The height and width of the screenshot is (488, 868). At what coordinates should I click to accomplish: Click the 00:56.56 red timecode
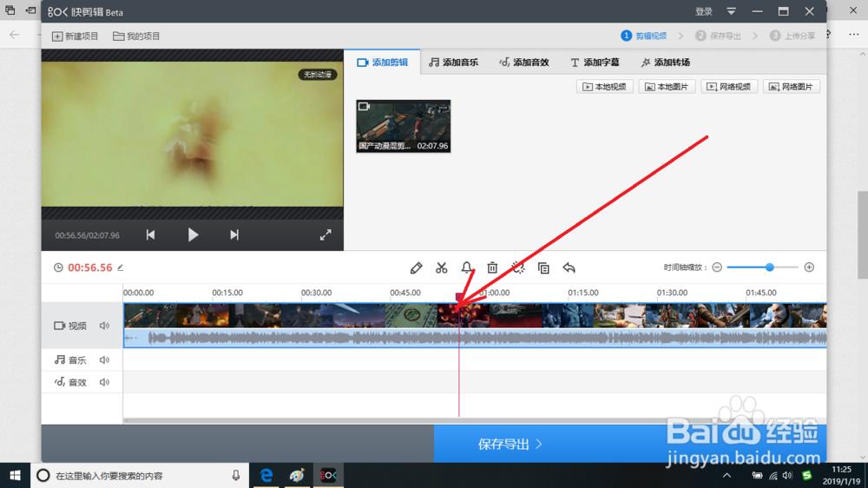point(89,267)
